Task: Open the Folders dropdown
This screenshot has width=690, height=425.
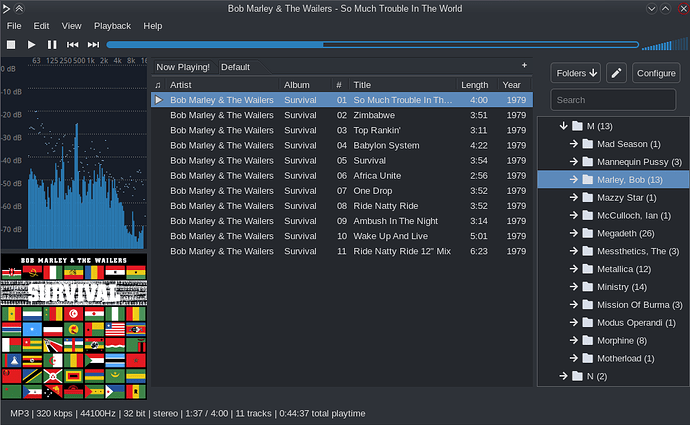Action: 576,73
